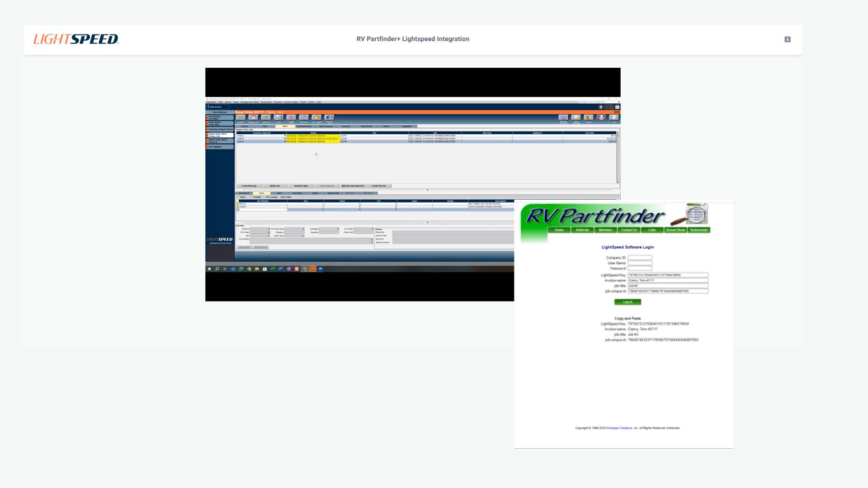Switch to the General tab of Repair Order
Screen dimensions: 868x488
245,126
